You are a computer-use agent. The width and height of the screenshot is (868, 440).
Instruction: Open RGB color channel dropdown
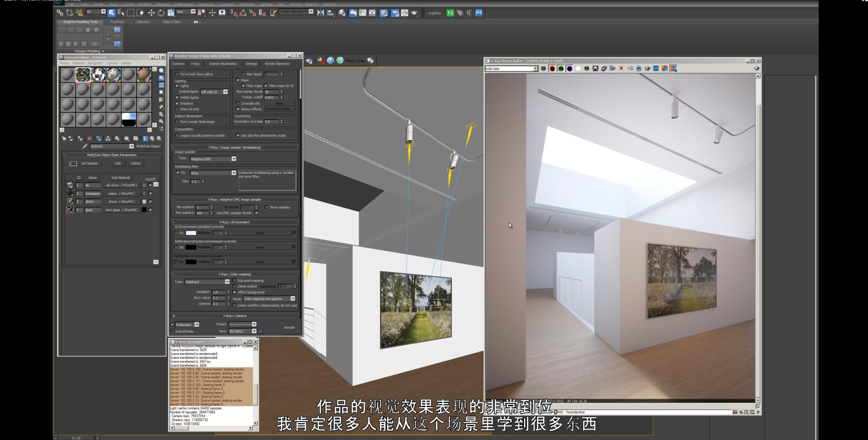tap(511, 69)
